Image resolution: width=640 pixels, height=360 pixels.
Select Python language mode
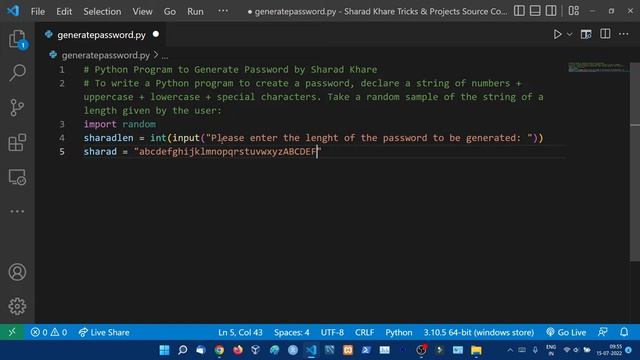pyautogui.click(x=398, y=332)
